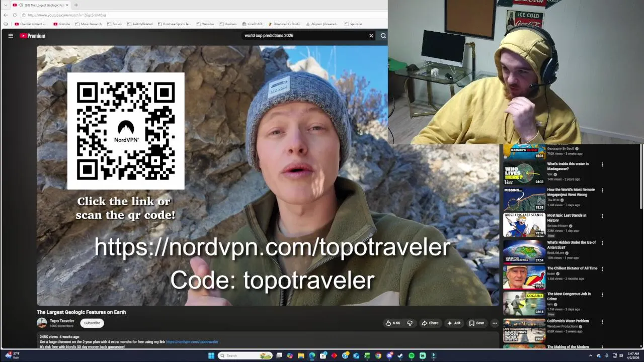Image resolution: width=644 pixels, height=362 pixels.
Task: Open options for 'Most Dangerous Job' video
Action: click(x=602, y=295)
